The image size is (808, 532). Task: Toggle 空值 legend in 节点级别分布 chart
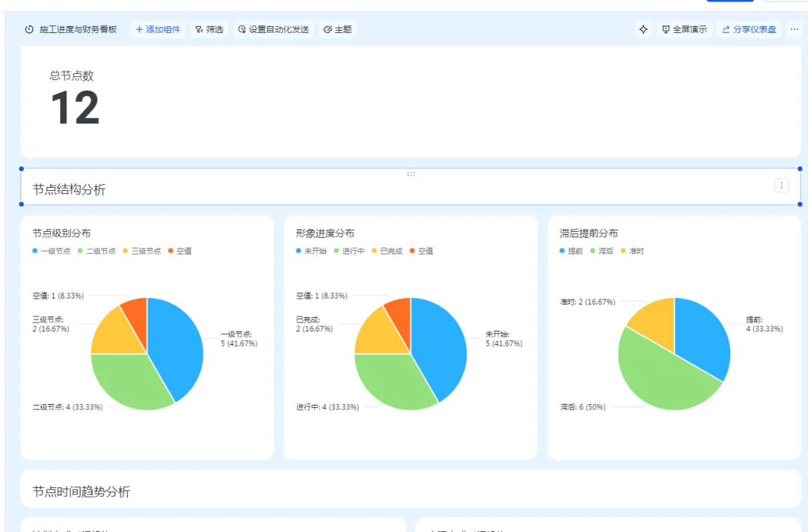(180, 251)
